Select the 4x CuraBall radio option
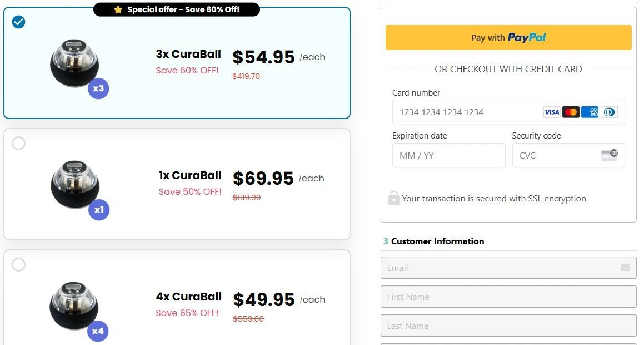 coord(19,265)
